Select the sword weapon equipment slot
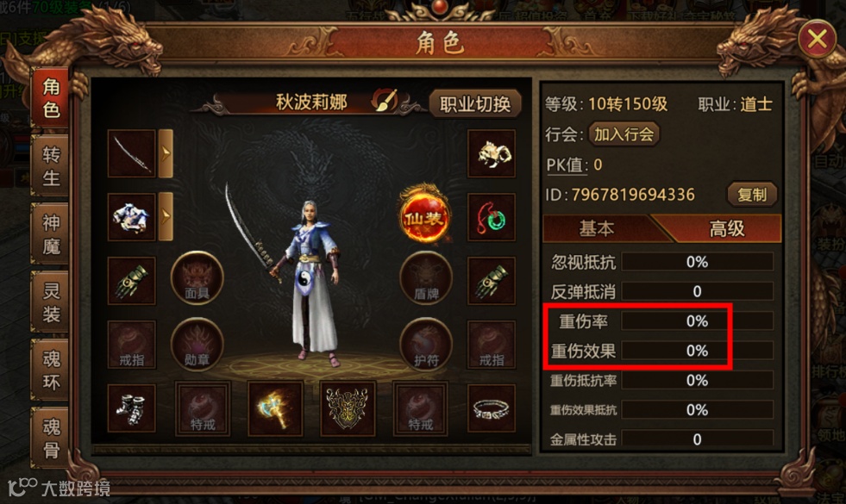 click(132, 153)
